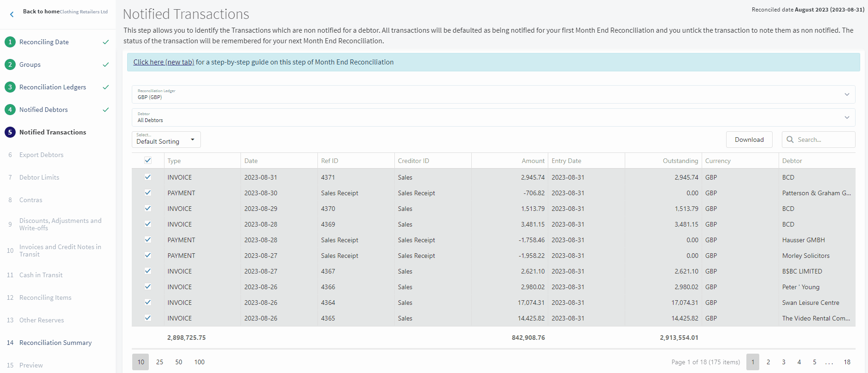The height and width of the screenshot is (373, 868).
Task: Open Other Reserves step
Action: [41, 320]
